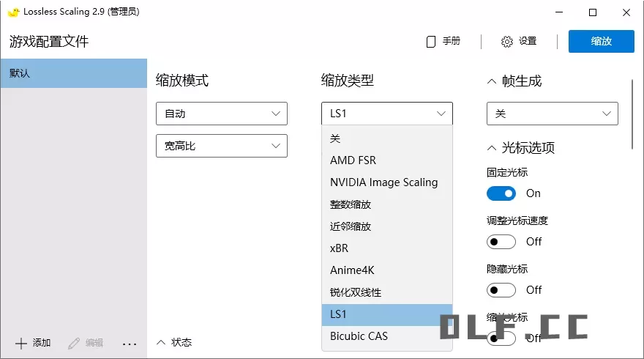Screen dimensions: 644x359
Task: Choose 锐化双线性 scaling option
Action: [387, 292]
